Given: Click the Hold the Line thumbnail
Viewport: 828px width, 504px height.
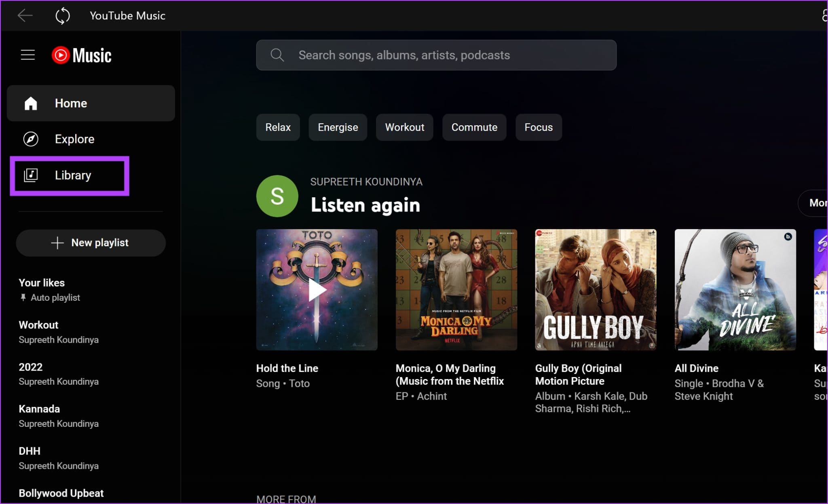Looking at the screenshot, I should 317,289.
